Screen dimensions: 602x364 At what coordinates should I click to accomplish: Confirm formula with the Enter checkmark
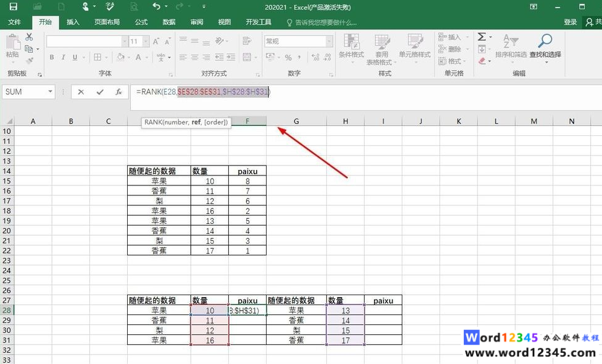pyautogui.click(x=100, y=92)
